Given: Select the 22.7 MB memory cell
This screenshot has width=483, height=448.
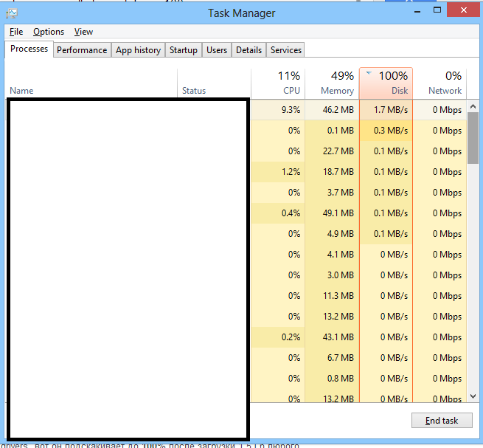Looking at the screenshot, I should (x=332, y=151).
